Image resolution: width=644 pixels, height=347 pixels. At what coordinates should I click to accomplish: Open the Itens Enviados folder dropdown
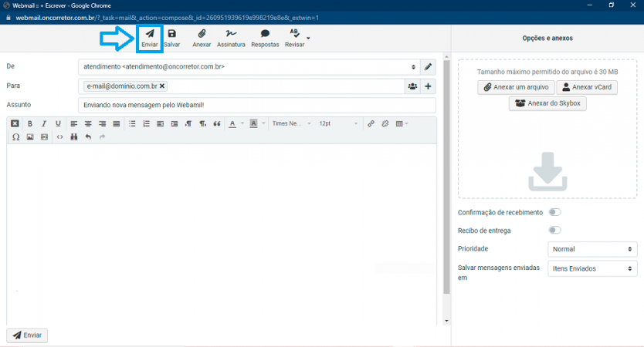pos(592,268)
